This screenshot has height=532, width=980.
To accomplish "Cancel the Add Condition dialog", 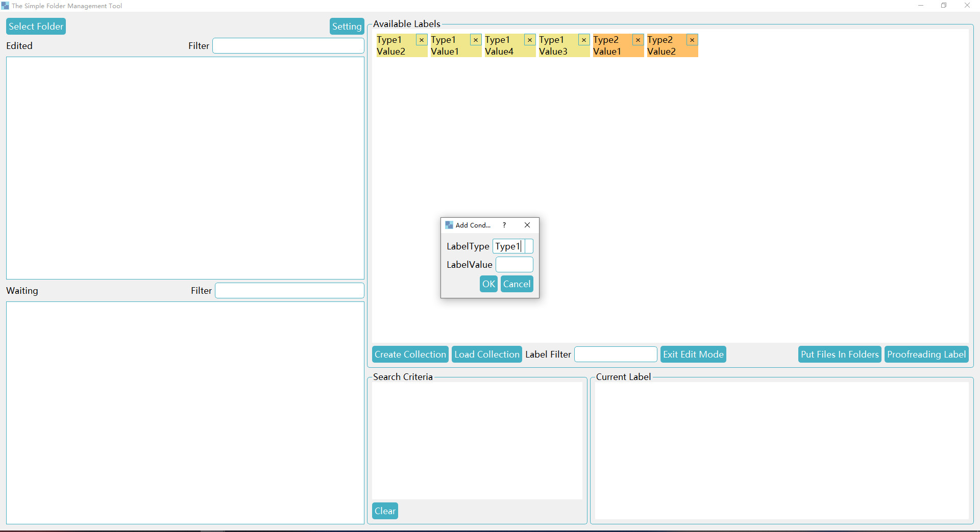I will 517,284.
